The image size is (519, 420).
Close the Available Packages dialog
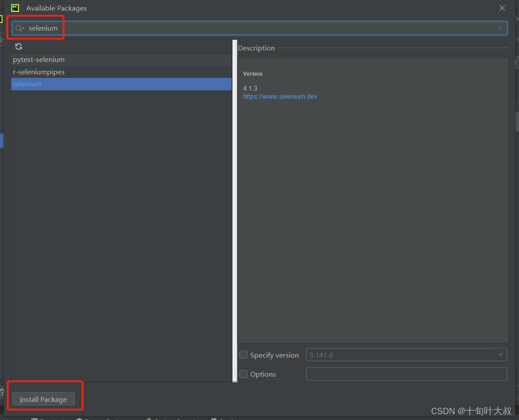click(502, 8)
